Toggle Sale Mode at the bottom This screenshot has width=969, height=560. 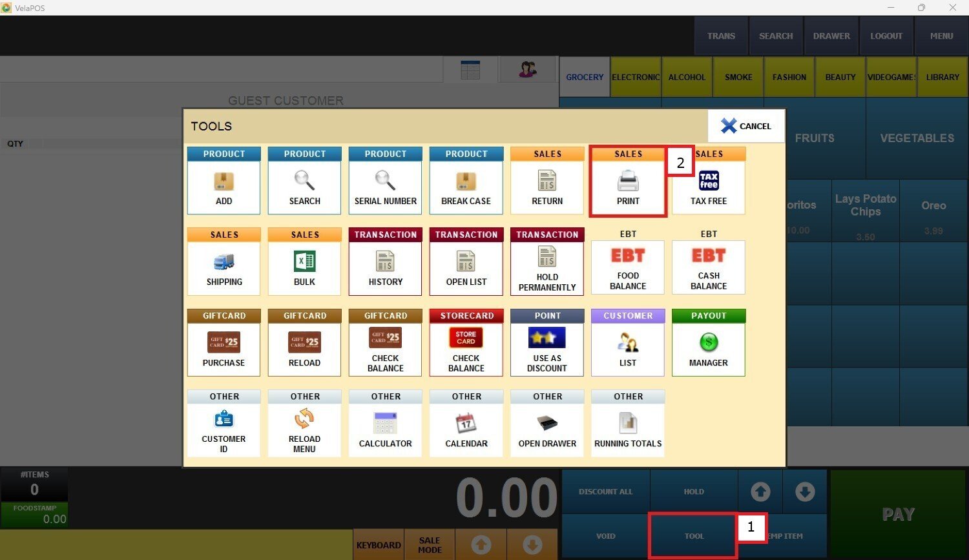(430, 545)
